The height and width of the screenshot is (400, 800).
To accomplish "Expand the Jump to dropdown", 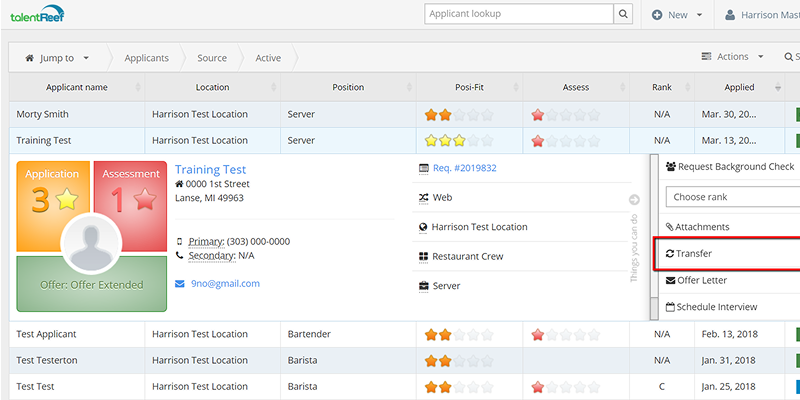I will coord(57,58).
